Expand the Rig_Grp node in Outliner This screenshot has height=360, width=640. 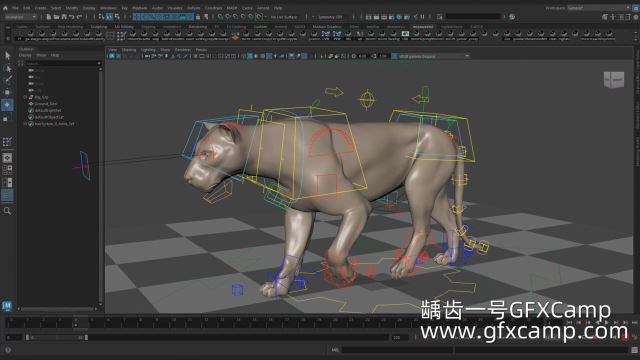pyautogui.click(x=25, y=97)
